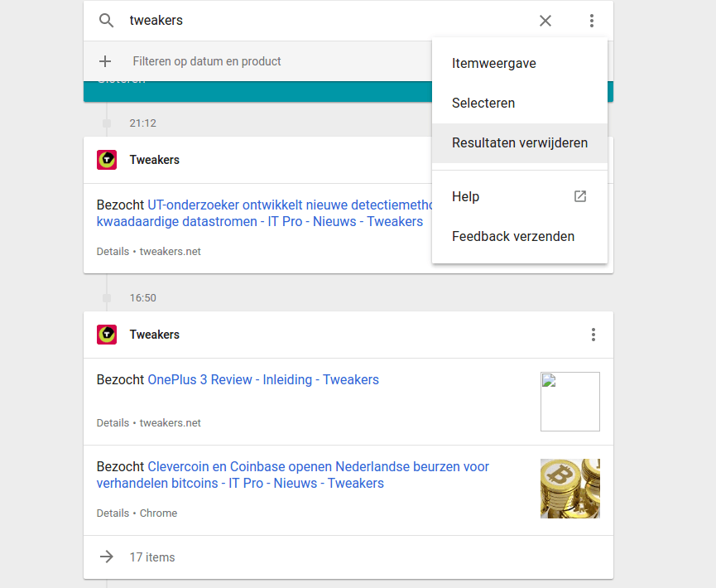Click the Tweakers logo in 16:50 card
The width and height of the screenshot is (716, 588).
pyautogui.click(x=107, y=335)
